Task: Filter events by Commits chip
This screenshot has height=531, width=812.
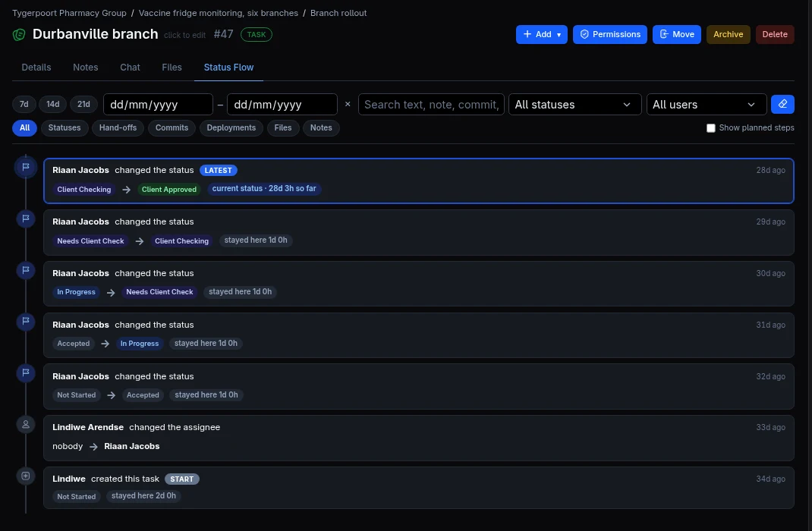Action: point(172,128)
